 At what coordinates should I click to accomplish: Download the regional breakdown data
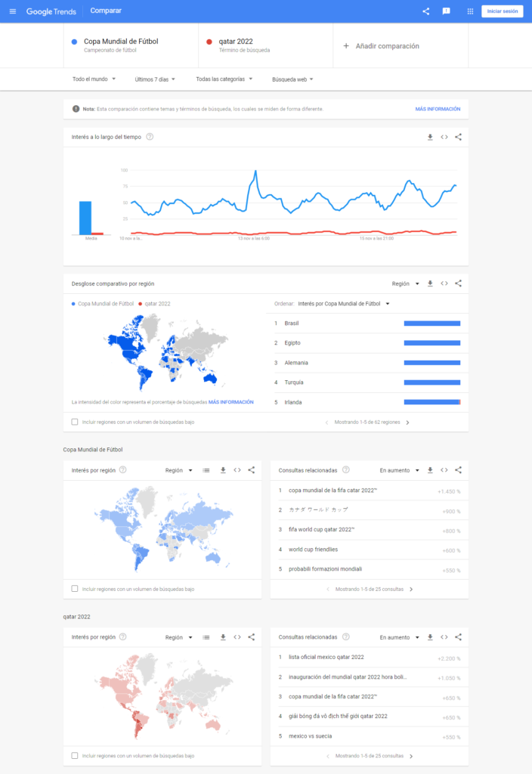click(430, 283)
